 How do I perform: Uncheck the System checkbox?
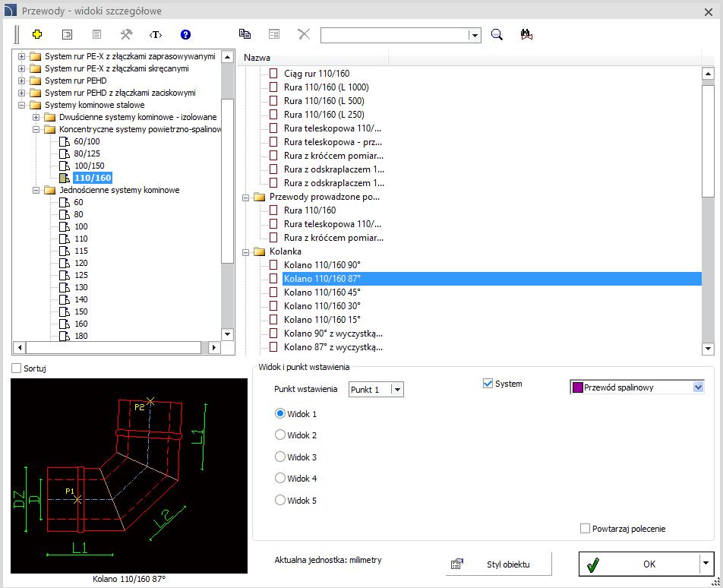coord(488,383)
